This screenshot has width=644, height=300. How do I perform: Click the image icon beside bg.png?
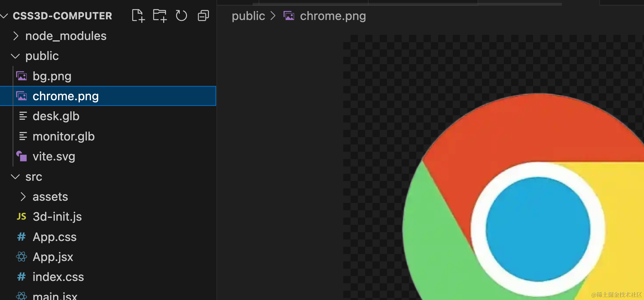(22, 76)
